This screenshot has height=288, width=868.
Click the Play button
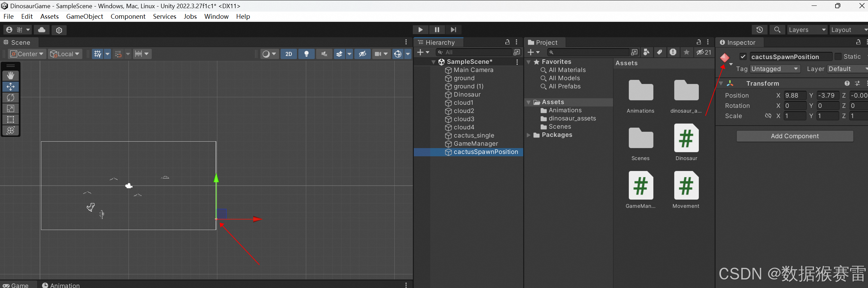[x=421, y=30]
